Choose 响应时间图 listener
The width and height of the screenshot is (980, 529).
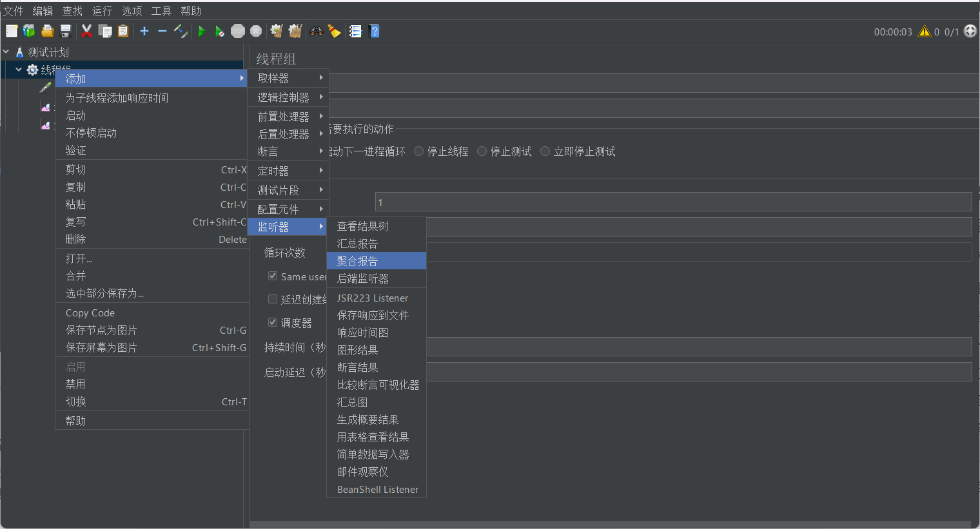[x=377, y=332]
